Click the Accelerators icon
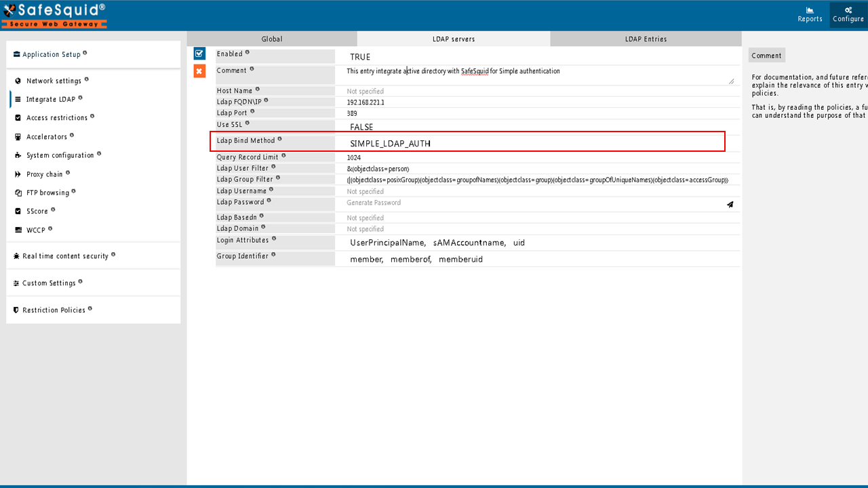 pos(18,137)
